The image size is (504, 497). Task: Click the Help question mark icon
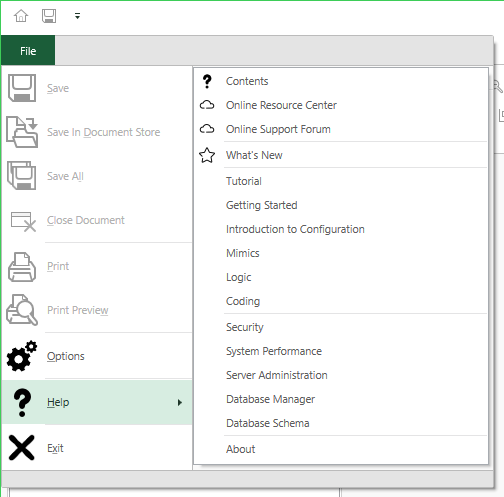22,402
